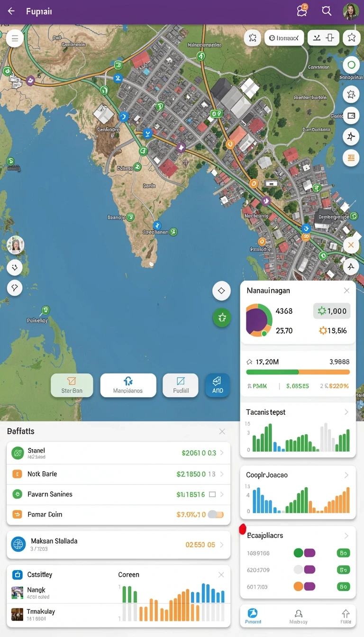
Task: Click green badge in row 6017103
Action: 343,587
